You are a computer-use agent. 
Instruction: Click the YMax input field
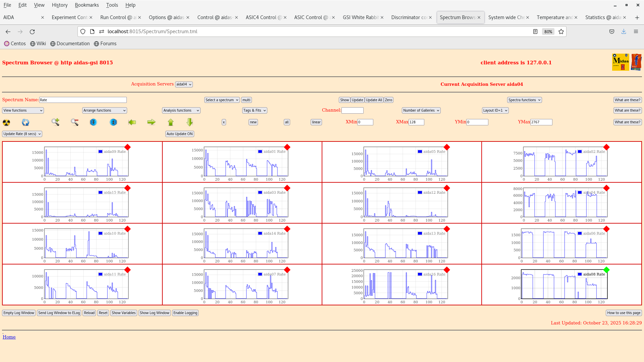pos(541,122)
